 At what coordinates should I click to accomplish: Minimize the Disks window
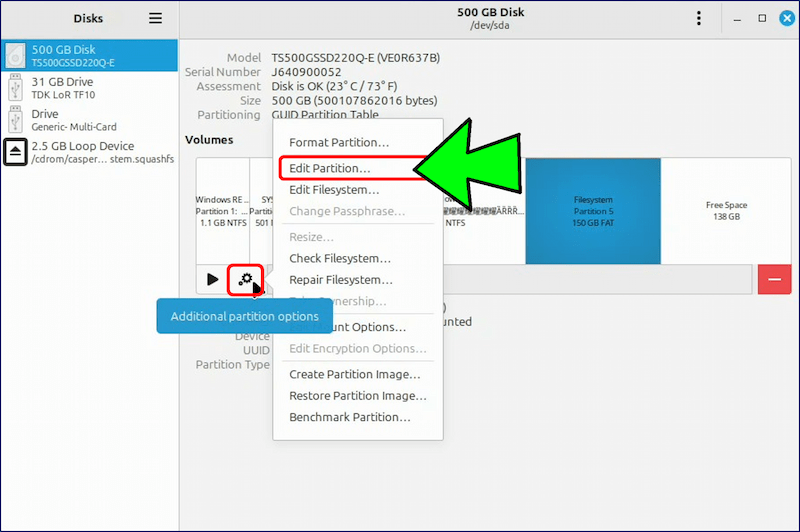click(x=737, y=19)
